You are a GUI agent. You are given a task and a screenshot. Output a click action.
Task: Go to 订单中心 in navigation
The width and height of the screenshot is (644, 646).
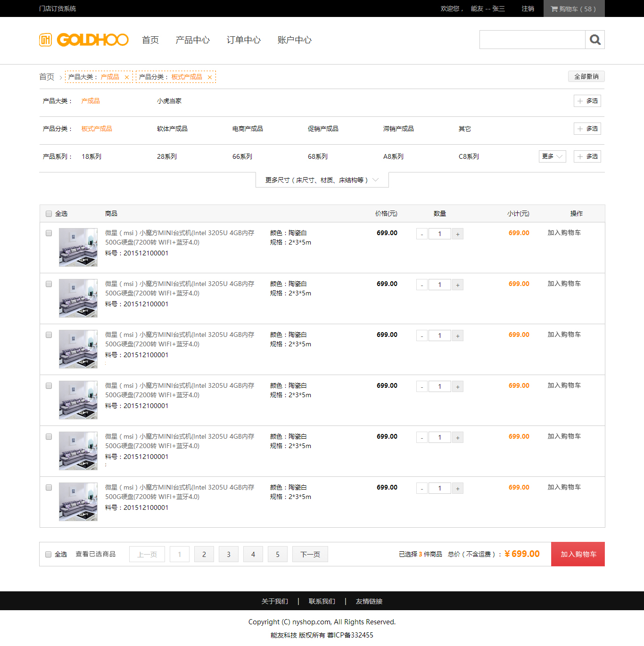243,40
